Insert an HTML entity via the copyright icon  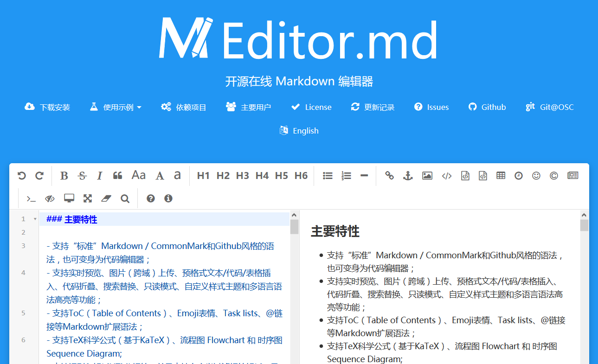pyautogui.click(x=554, y=176)
